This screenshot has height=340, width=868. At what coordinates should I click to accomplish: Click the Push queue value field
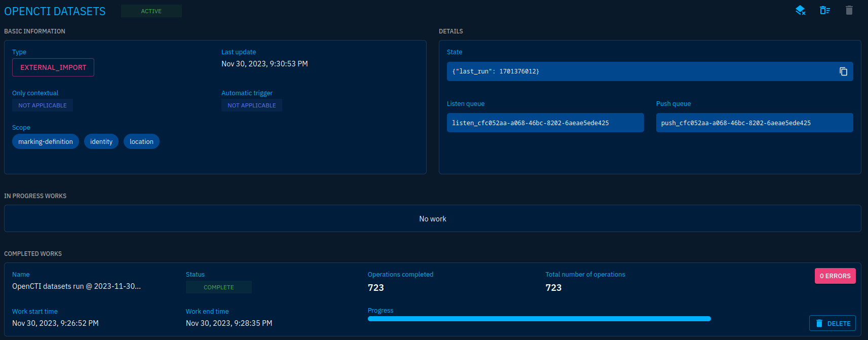[x=754, y=123]
